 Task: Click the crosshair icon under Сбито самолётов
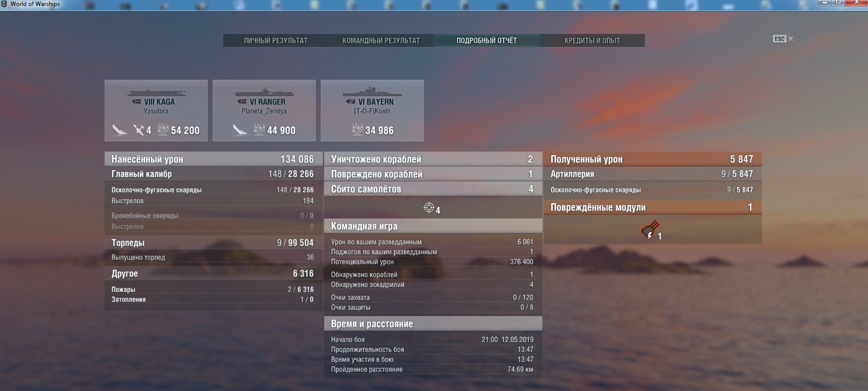pos(429,208)
